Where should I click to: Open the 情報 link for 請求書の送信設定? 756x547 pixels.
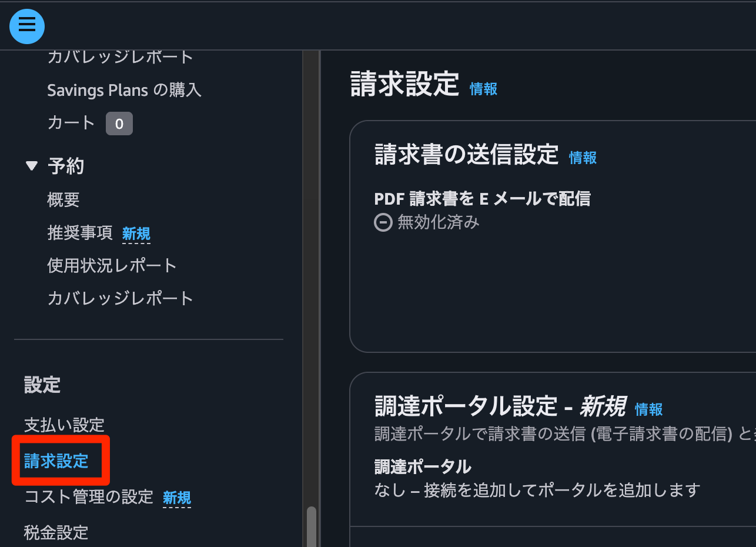point(583,158)
